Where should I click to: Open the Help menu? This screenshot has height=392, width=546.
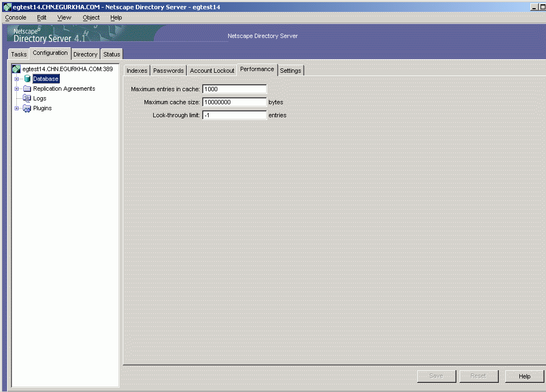[x=116, y=17]
